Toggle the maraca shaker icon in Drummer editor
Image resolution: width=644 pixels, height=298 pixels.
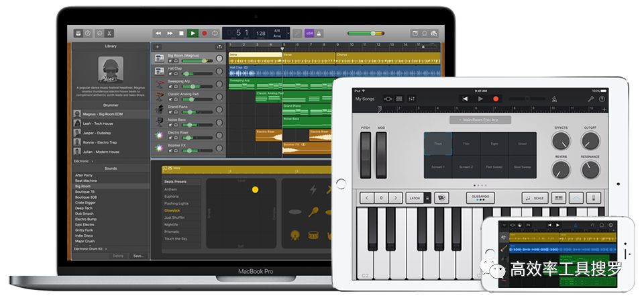[313, 212]
